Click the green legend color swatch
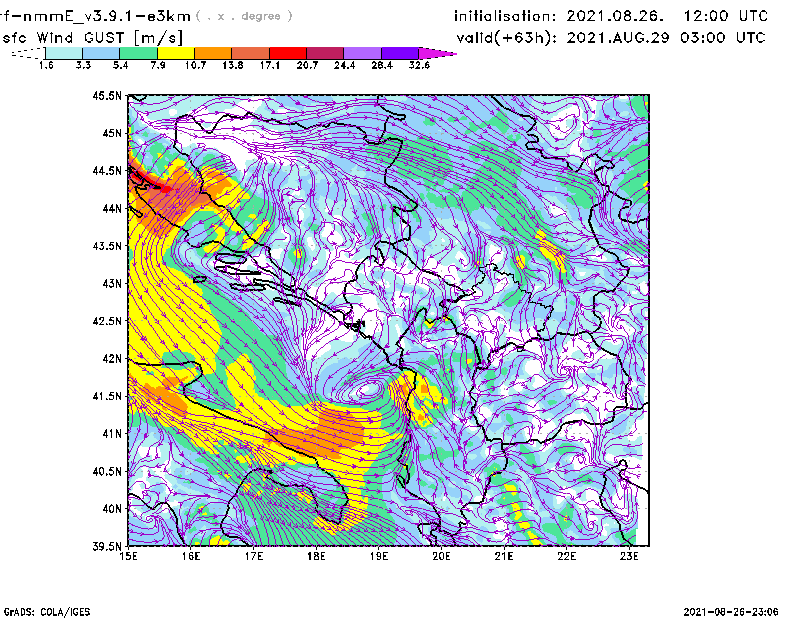800x618 pixels. (138, 53)
